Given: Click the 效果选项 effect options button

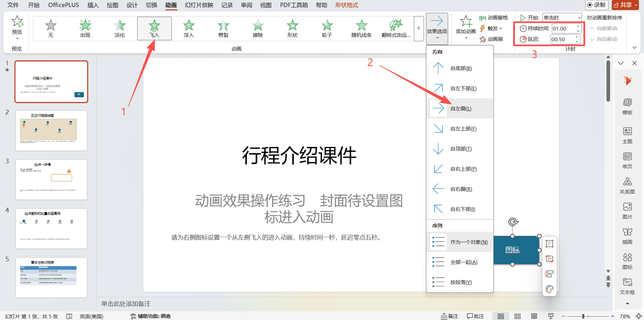Looking at the screenshot, I should point(437,29).
